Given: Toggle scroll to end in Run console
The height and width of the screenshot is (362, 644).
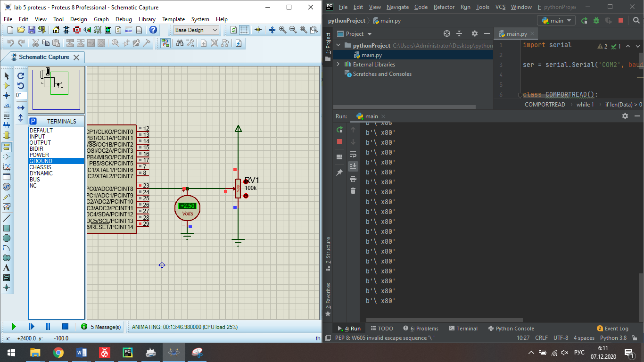Looking at the screenshot, I should point(353,166).
